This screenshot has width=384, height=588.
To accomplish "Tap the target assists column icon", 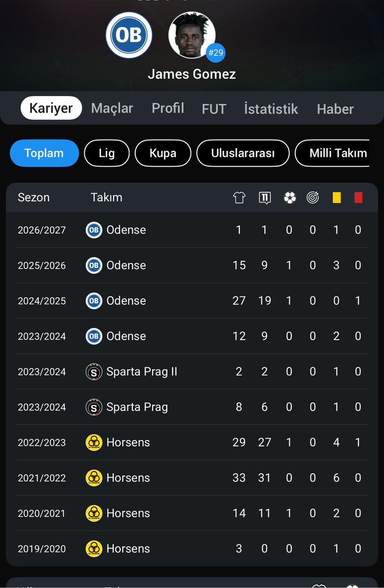I will pos(312,197).
